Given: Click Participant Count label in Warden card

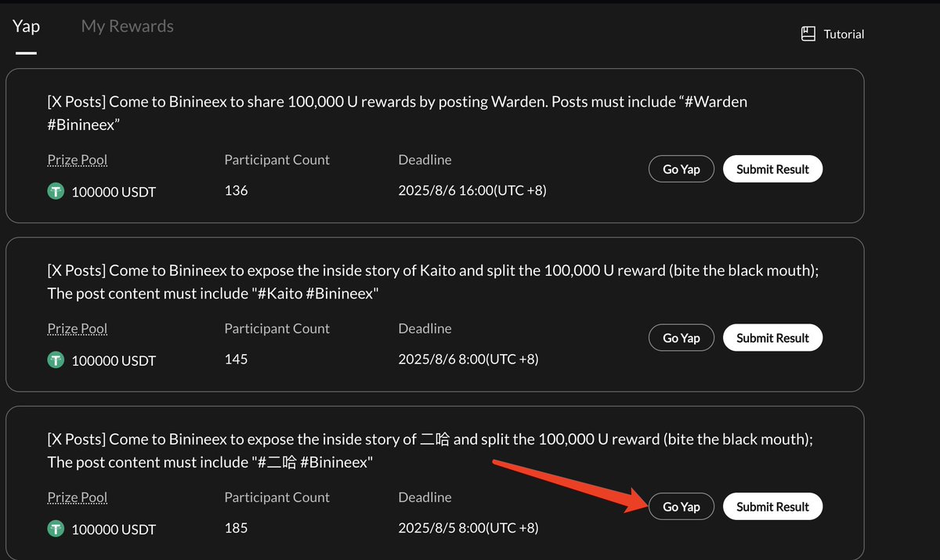Looking at the screenshot, I should tap(277, 160).
